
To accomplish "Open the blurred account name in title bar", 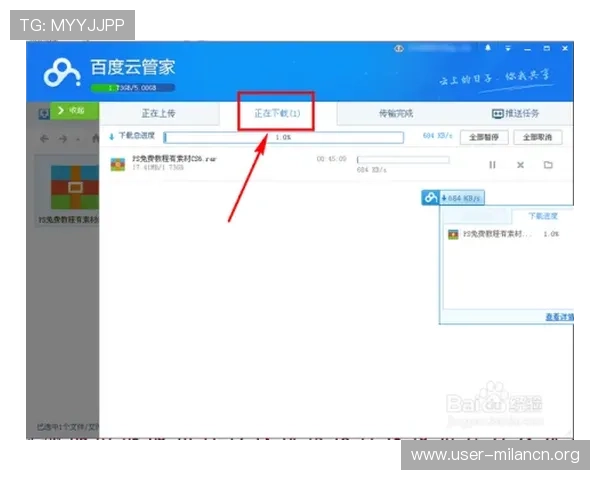I will pos(439,48).
